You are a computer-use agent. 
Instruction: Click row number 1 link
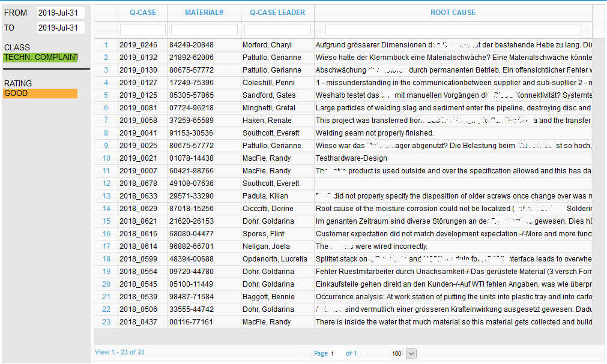(x=106, y=45)
